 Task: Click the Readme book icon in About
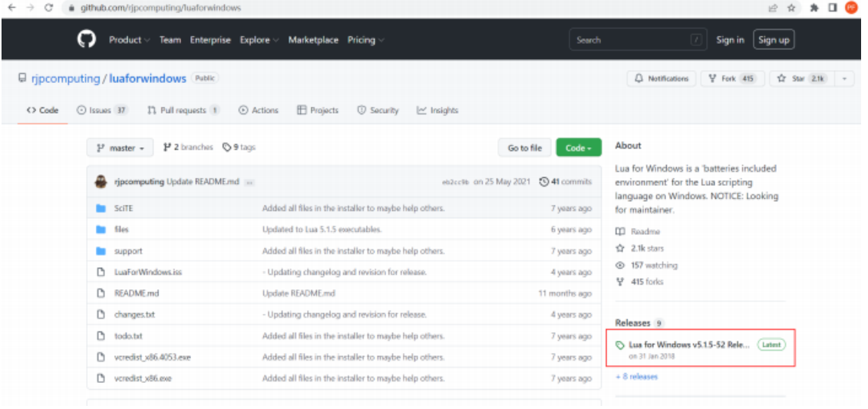pyautogui.click(x=621, y=232)
